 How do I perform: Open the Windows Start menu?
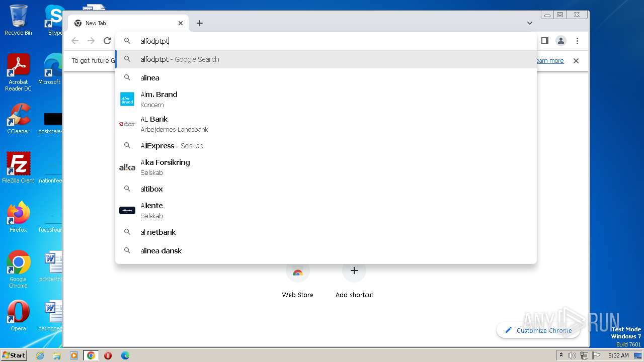pyautogui.click(x=14, y=355)
